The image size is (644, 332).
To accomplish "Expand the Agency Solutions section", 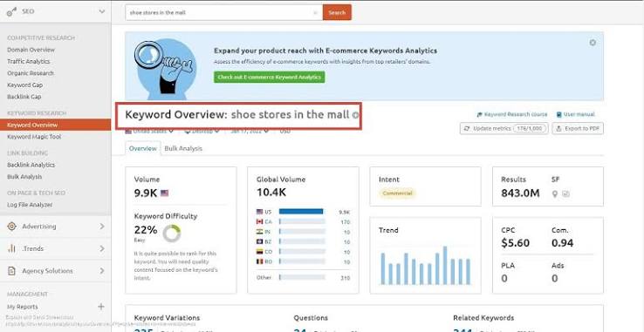I will [x=102, y=271].
